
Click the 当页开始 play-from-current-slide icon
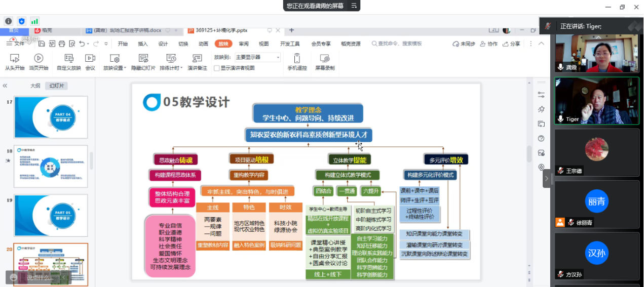click(x=39, y=59)
